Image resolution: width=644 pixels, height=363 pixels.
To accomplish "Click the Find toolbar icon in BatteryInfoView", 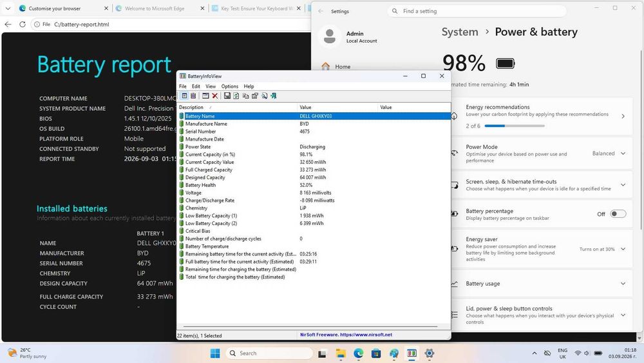I will coord(264,96).
